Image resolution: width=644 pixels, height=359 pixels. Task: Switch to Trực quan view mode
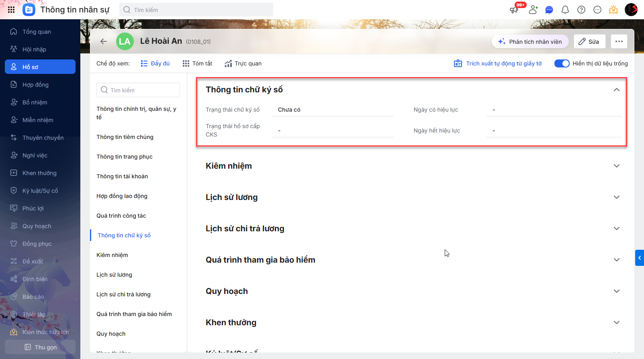coord(243,63)
